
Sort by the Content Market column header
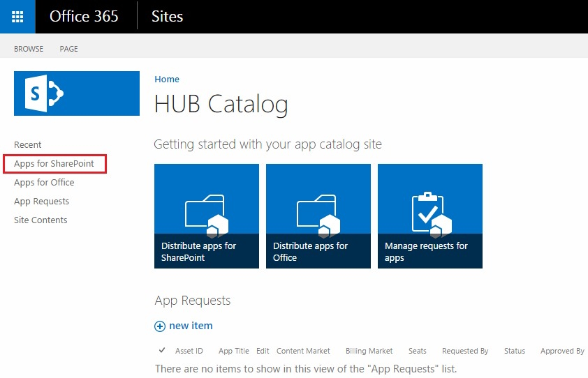303,351
